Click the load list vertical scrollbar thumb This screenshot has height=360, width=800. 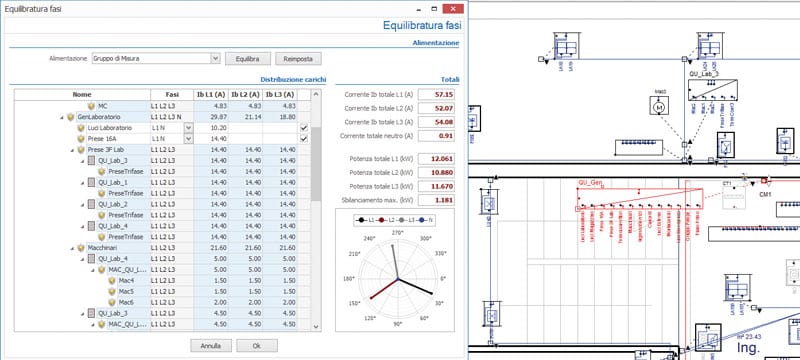(x=316, y=163)
